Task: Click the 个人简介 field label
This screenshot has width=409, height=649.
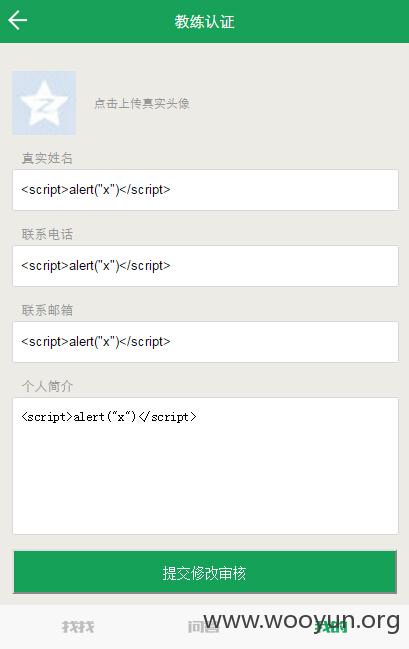Action: pyautogui.click(x=47, y=386)
